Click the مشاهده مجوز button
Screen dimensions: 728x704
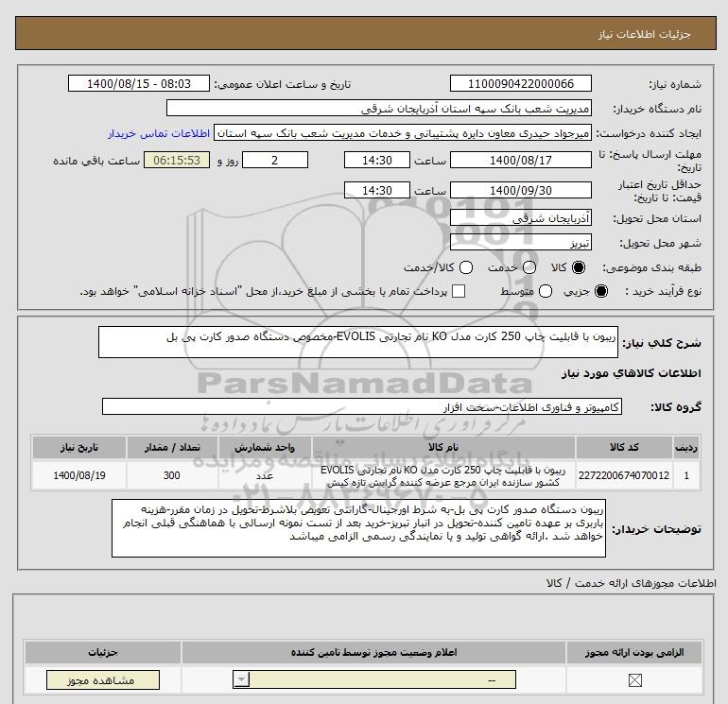pos(103,679)
